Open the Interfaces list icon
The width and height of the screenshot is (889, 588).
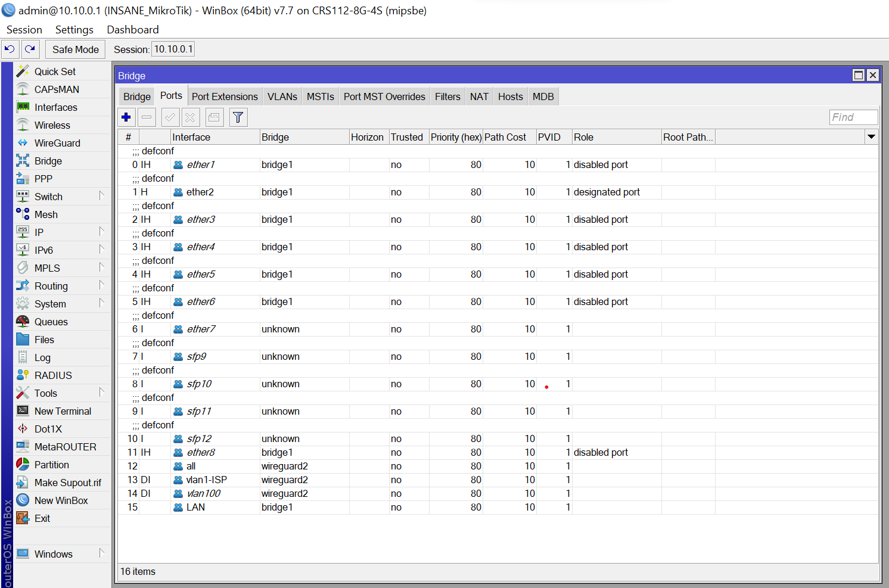(x=23, y=107)
